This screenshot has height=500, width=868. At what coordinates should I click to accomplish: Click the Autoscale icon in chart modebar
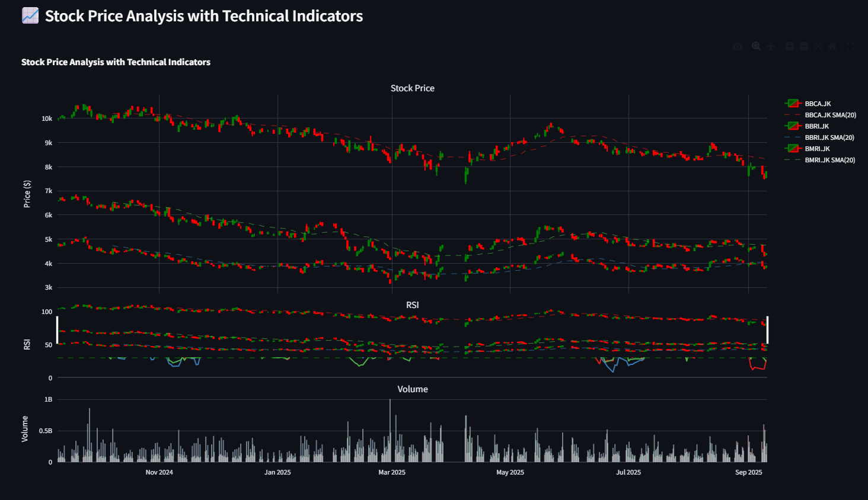click(818, 46)
